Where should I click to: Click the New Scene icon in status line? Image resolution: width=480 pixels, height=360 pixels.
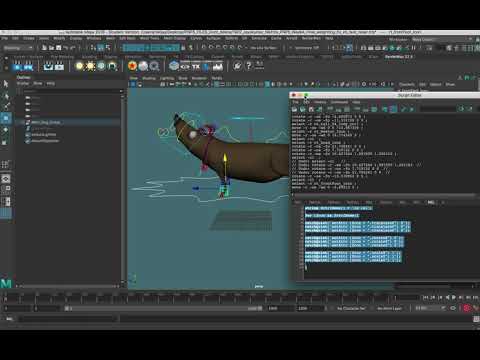(45, 48)
